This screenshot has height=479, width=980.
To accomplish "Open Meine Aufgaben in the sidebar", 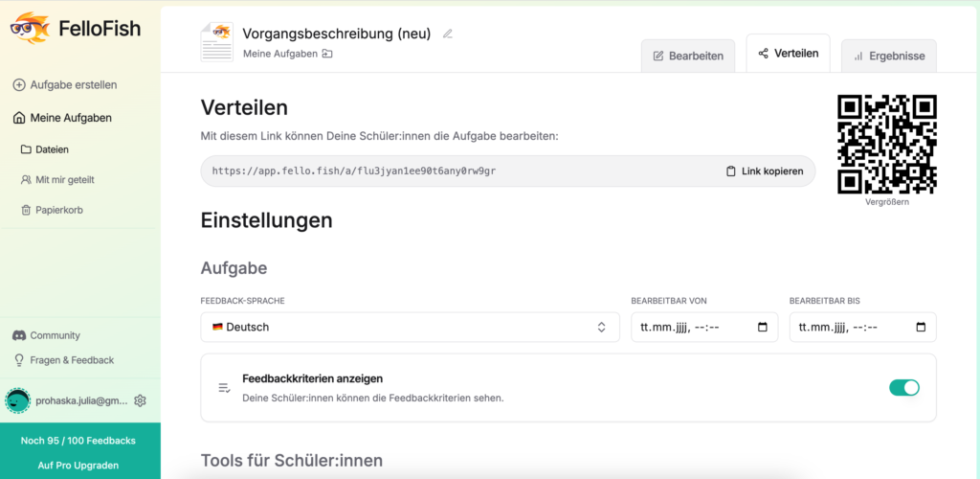I will point(62,118).
